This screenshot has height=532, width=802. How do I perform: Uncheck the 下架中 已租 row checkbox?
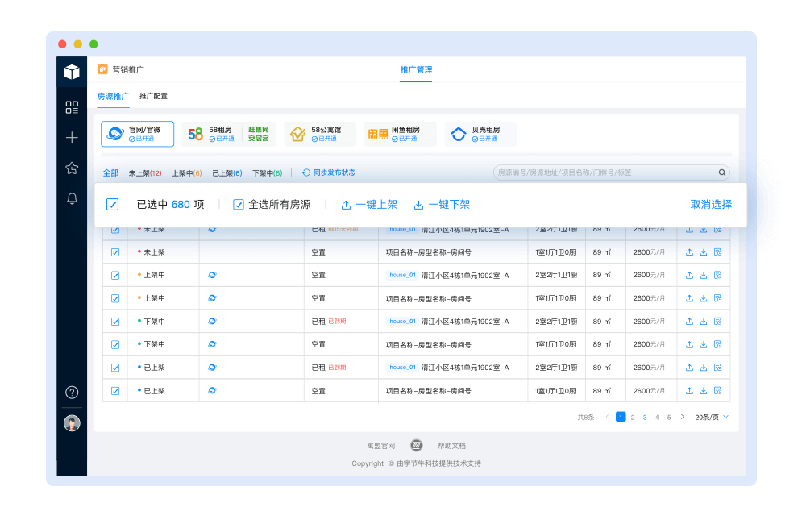tap(115, 322)
